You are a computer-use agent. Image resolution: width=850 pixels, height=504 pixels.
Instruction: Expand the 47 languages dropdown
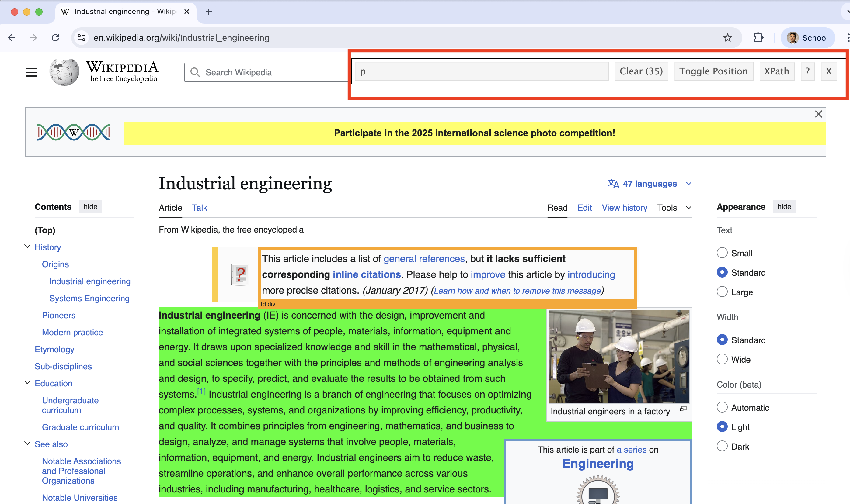650,184
